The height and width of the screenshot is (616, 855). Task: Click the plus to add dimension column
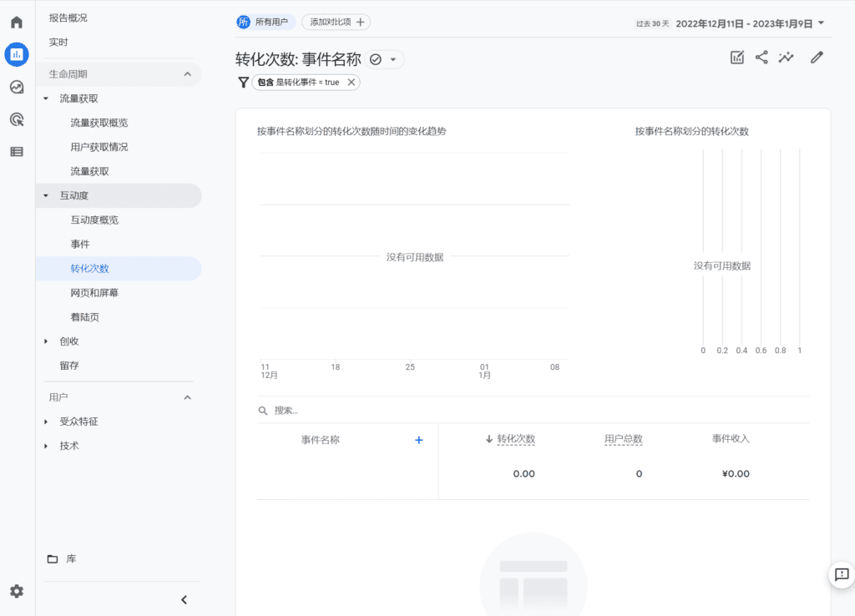(x=419, y=440)
